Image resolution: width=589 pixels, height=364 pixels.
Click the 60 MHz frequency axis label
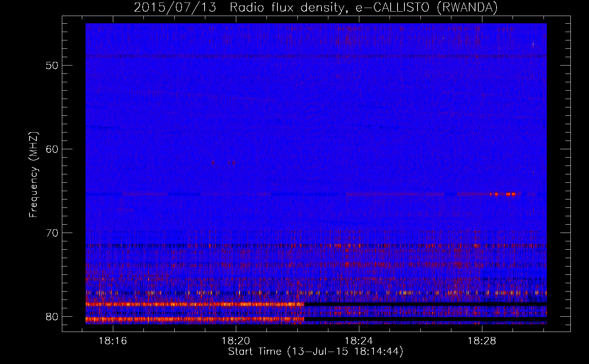tap(52, 150)
